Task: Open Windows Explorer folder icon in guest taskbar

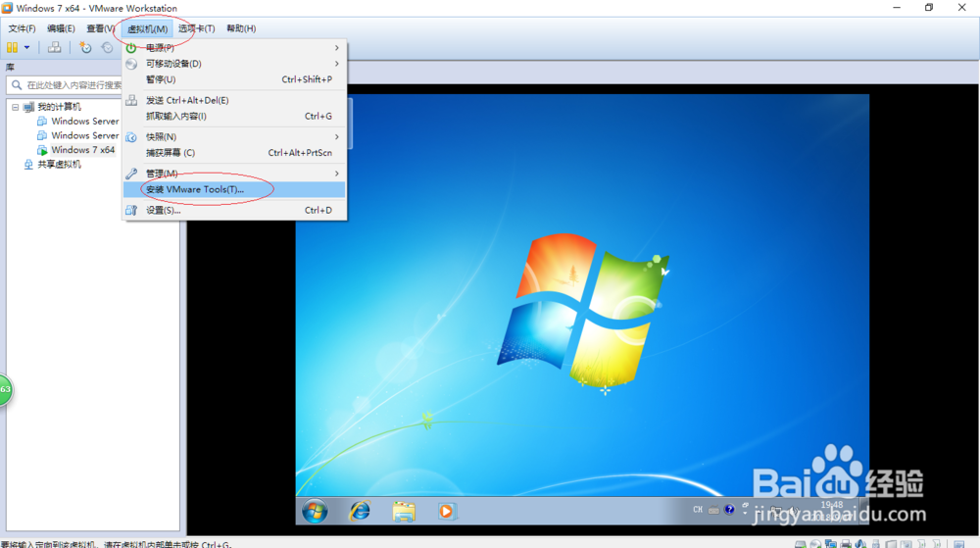Action: pyautogui.click(x=404, y=511)
